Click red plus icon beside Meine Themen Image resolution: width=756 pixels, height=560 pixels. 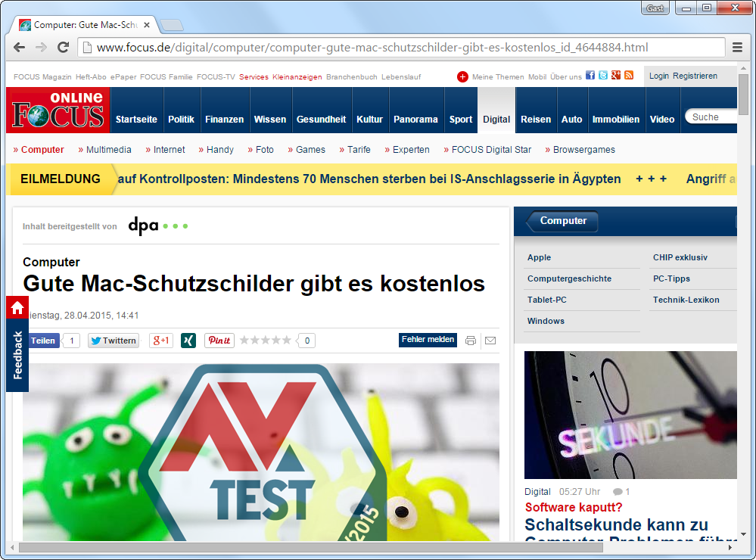coord(463,76)
